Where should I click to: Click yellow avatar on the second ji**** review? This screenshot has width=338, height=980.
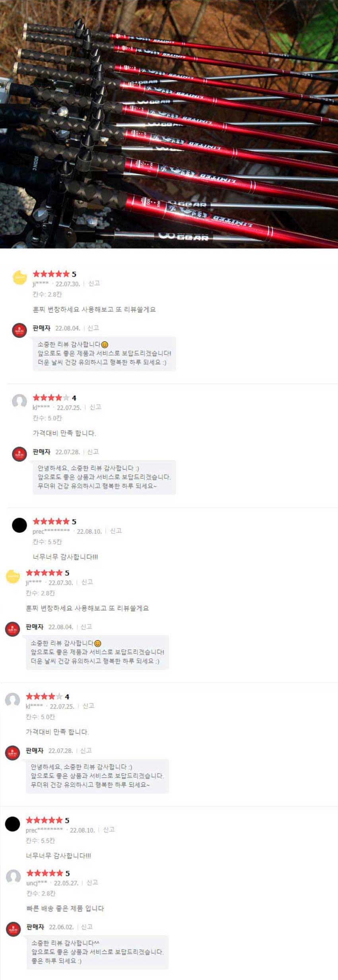click(x=13, y=576)
